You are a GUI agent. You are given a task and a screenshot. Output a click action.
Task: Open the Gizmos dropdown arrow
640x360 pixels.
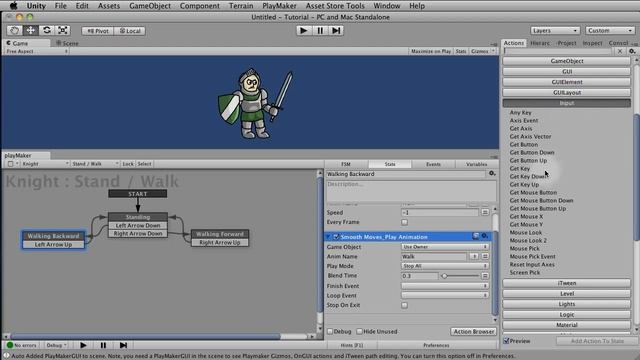click(493, 51)
